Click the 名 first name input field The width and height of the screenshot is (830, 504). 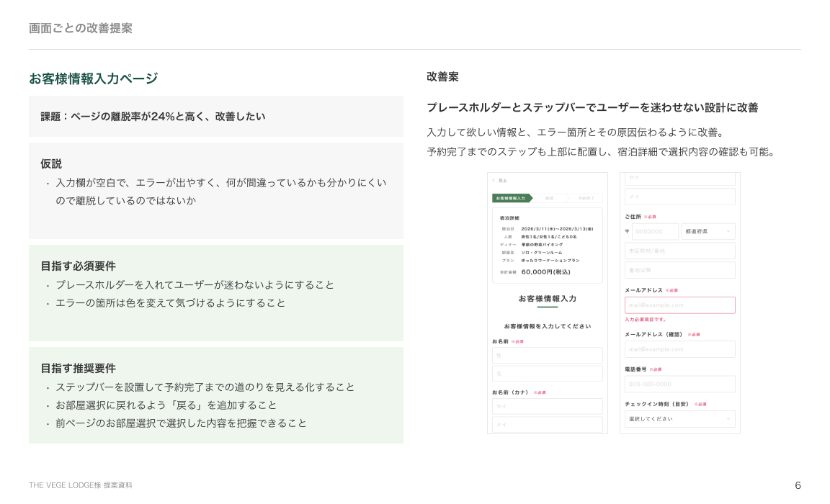[x=547, y=374]
